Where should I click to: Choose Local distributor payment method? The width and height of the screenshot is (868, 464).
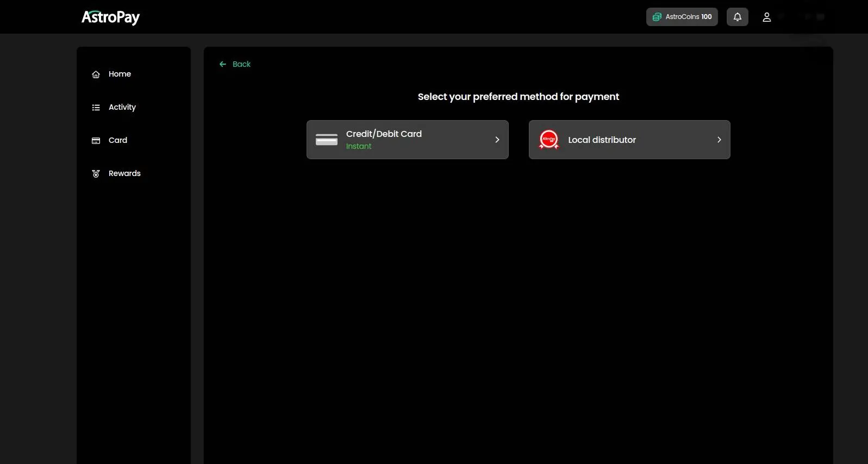[629, 140]
